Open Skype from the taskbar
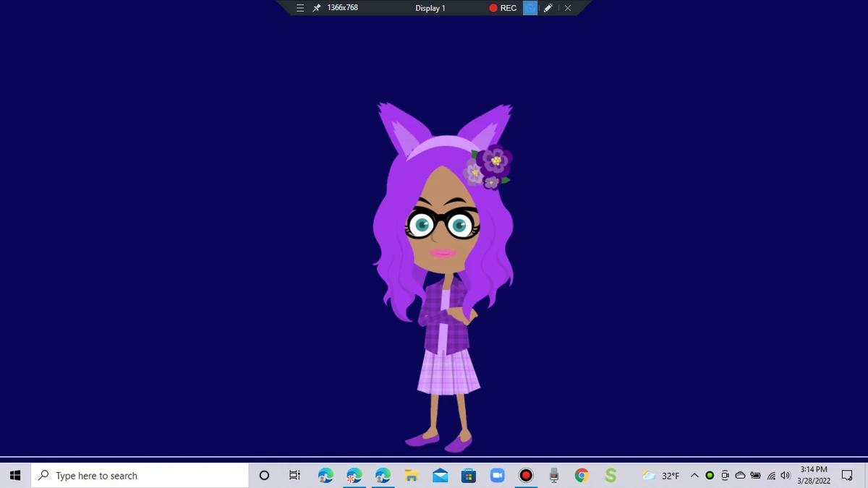The height and width of the screenshot is (488, 868). click(610, 476)
